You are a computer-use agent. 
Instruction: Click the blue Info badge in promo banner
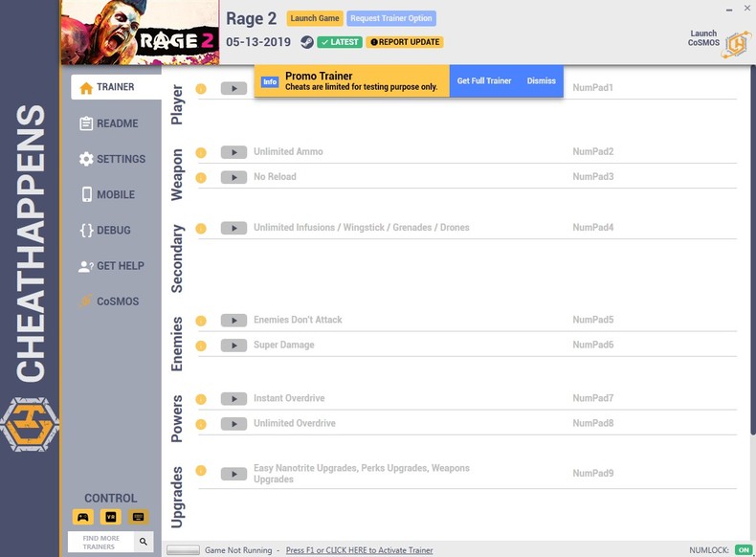(x=270, y=82)
